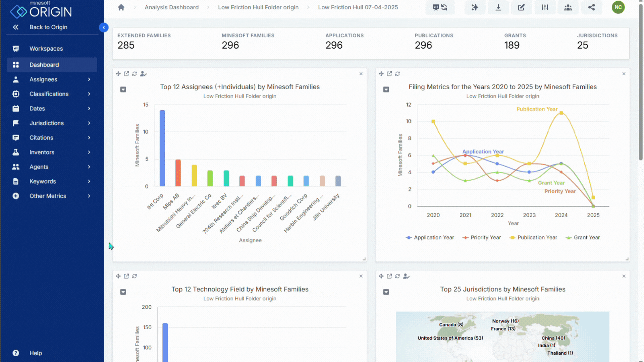Click the vertical page scrollbar thumb
The width and height of the screenshot is (644, 362).
[640, 82]
